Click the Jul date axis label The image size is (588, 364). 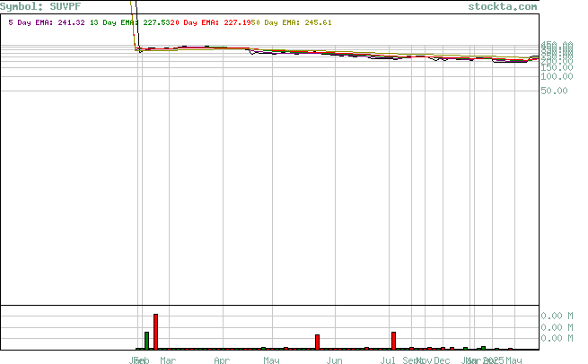[x=388, y=360]
